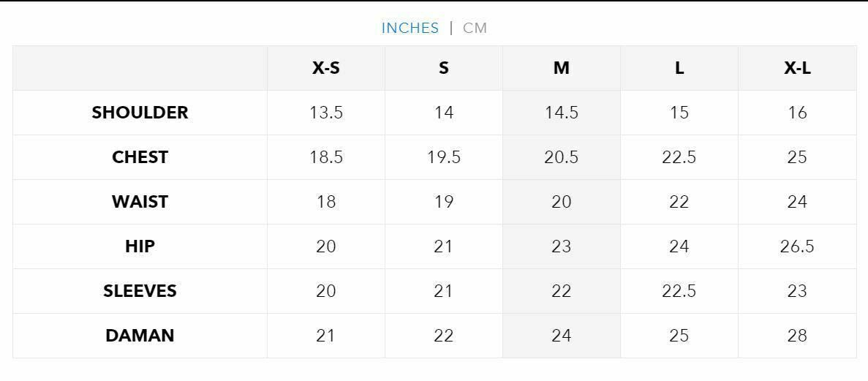
Task: Switch units to INCHES
Action: [410, 28]
